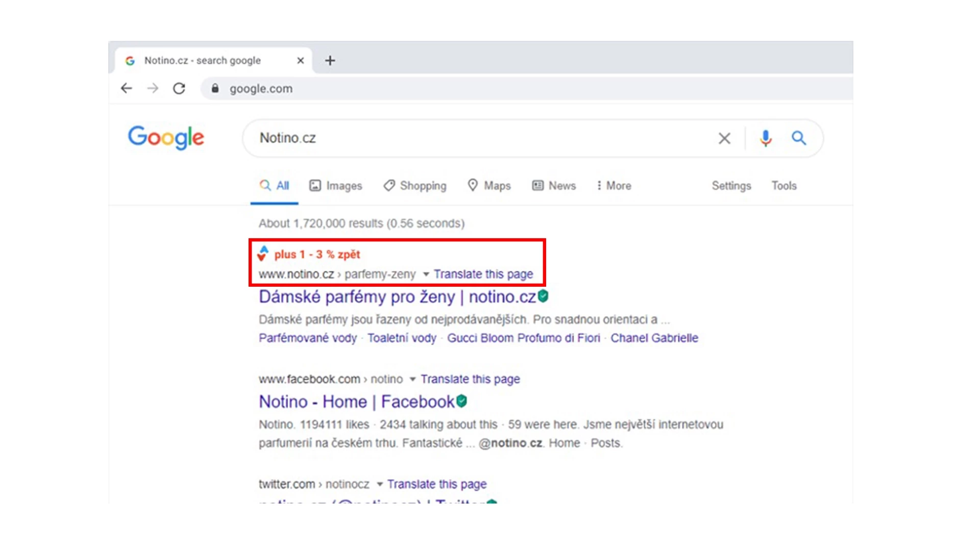Click the plus cashback extension icon
This screenshot has width=980, height=551.
click(263, 254)
